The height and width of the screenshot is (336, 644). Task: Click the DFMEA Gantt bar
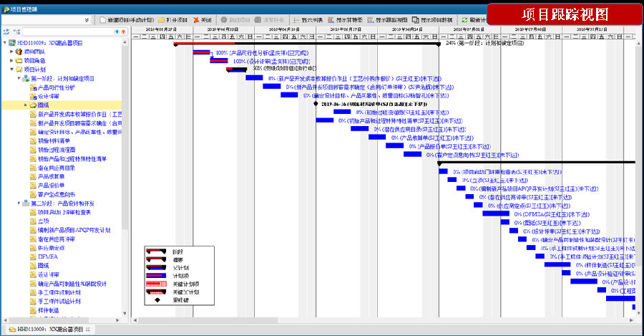click(496, 213)
